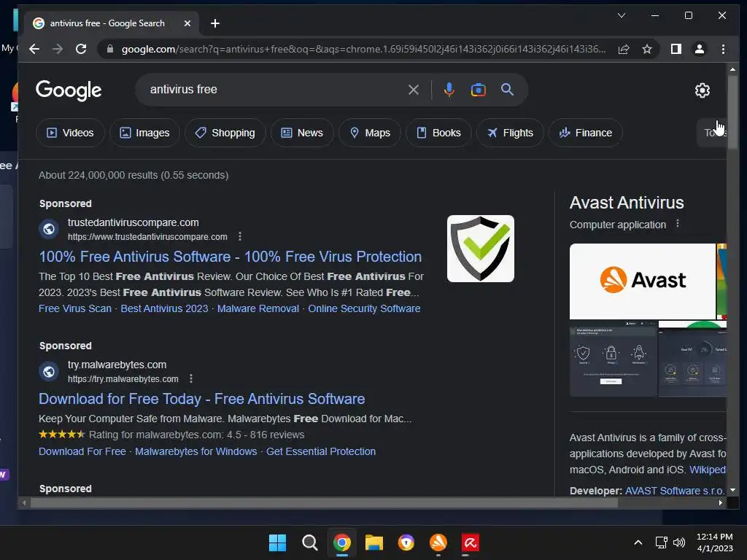Image resolution: width=747 pixels, height=560 pixels.
Task: Click the vertical scrollbar down arrow
Action: pos(732,490)
